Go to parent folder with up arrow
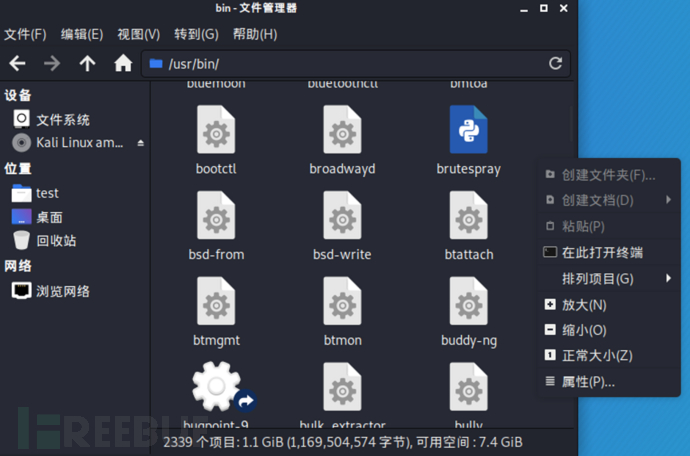 click(x=87, y=63)
